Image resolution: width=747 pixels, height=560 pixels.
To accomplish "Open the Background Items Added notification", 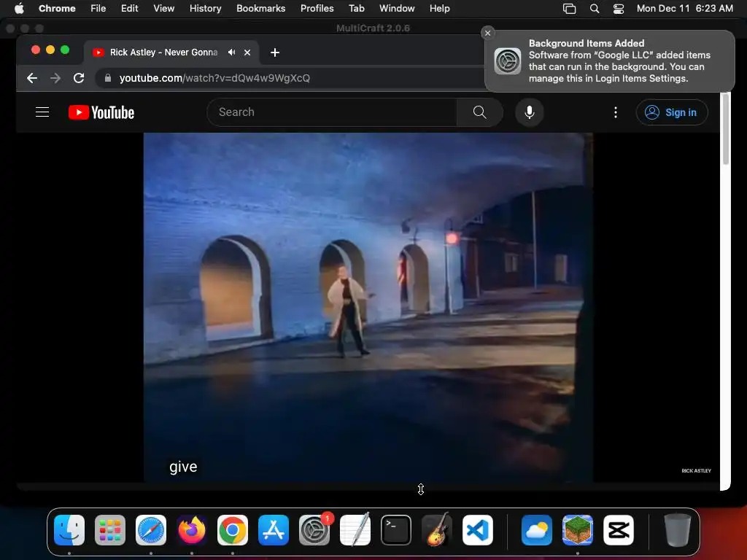I will [610, 61].
